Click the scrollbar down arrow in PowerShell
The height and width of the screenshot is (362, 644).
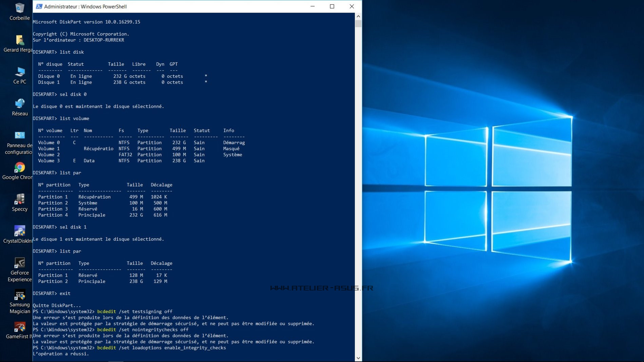pyautogui.click(x=358, y=358)
